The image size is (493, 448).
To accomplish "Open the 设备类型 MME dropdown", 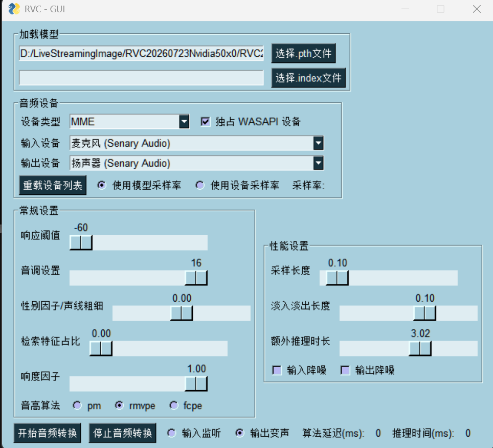I will (184, 122).
